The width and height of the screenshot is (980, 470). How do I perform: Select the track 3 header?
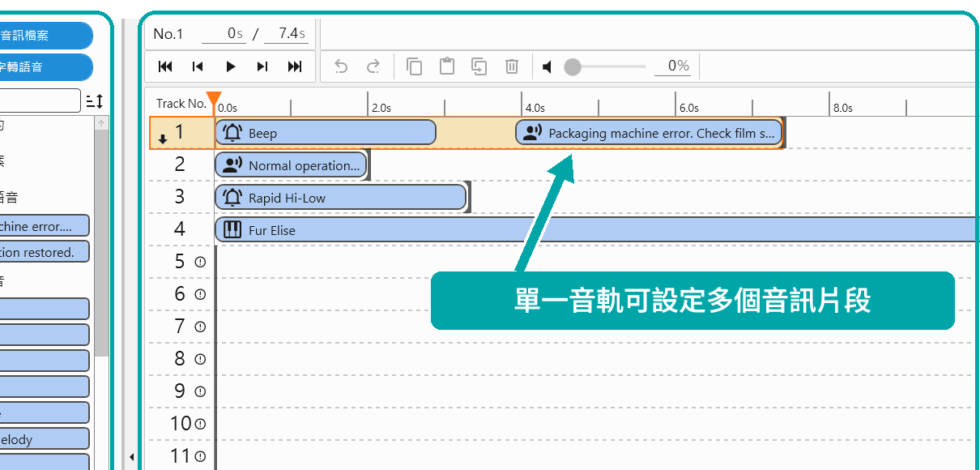click(x=180, y=197)
